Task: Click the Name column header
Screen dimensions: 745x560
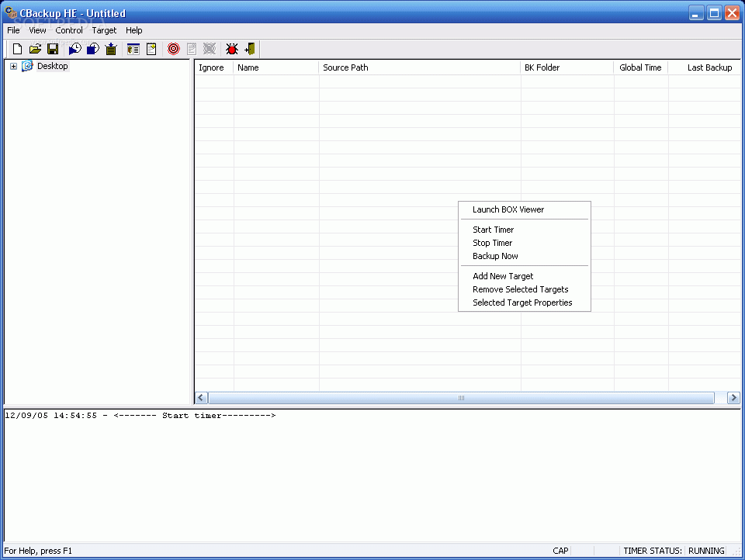Action: [x=275, y=67]
